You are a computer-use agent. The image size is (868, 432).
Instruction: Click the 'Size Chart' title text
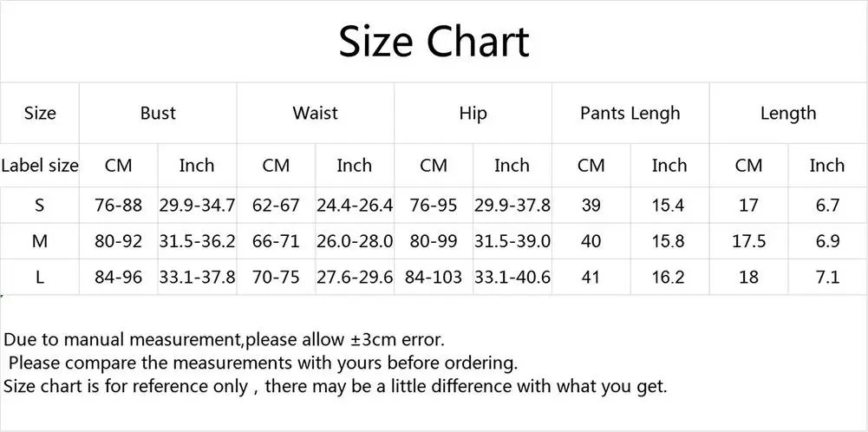pos(434,42)
